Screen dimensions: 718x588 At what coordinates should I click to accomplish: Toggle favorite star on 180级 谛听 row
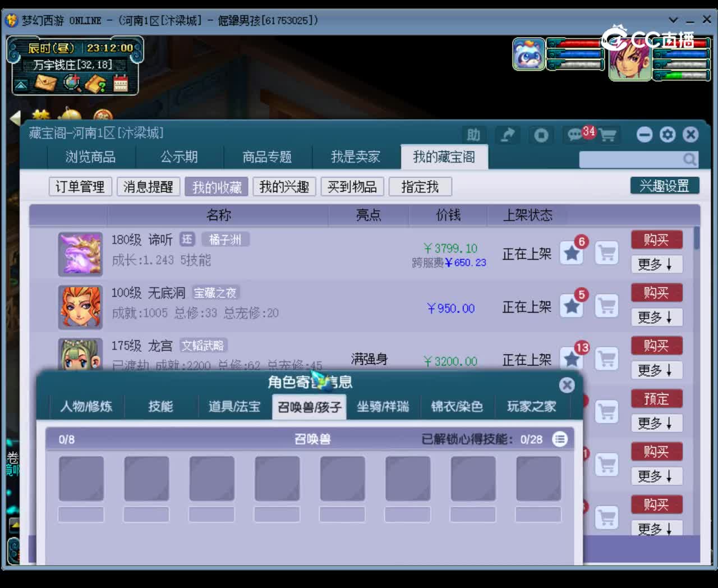point(572,254)
